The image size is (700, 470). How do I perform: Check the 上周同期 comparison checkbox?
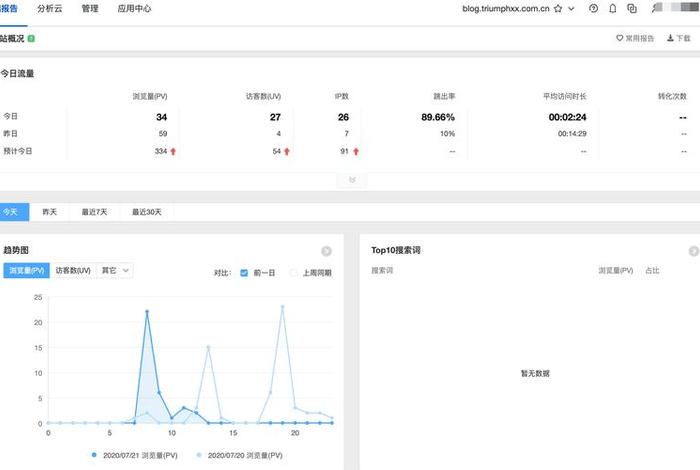point(293,273)
